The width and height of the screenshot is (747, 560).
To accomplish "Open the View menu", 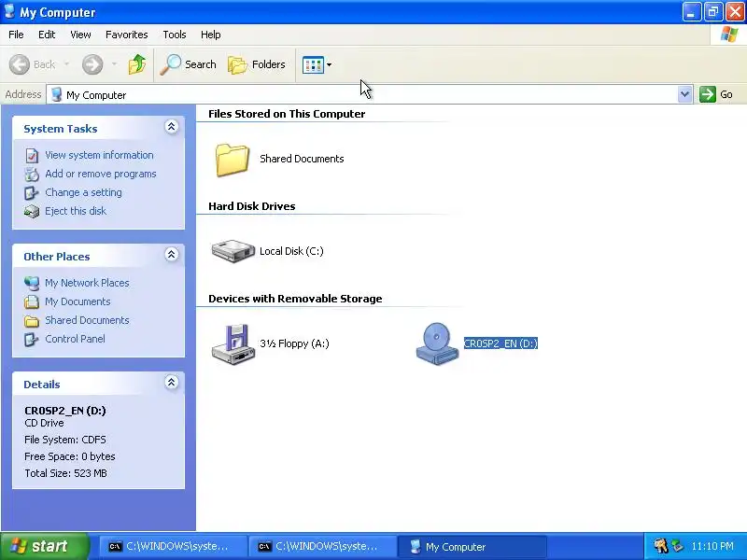I will [x=80, y=35].
